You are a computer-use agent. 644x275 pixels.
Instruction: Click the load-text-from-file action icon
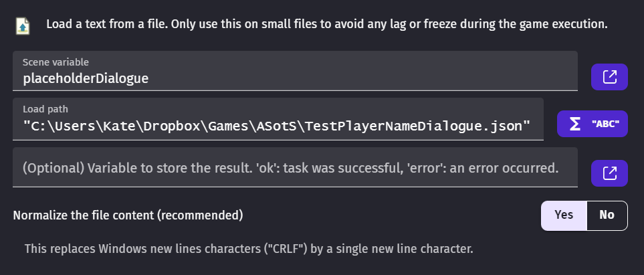pyautogui.click(x=23, y=25)
